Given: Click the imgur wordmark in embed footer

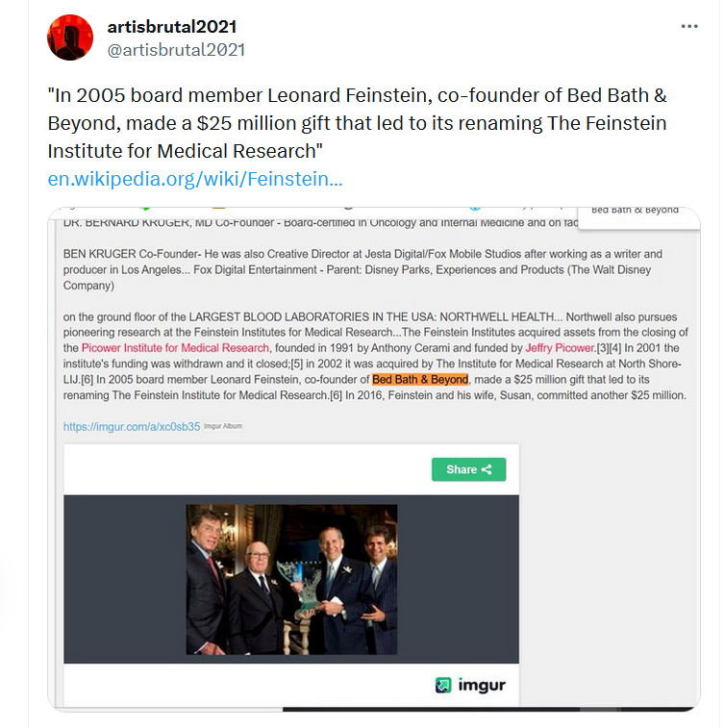Looking at the screenshot, I should click(x=482, y=686).
